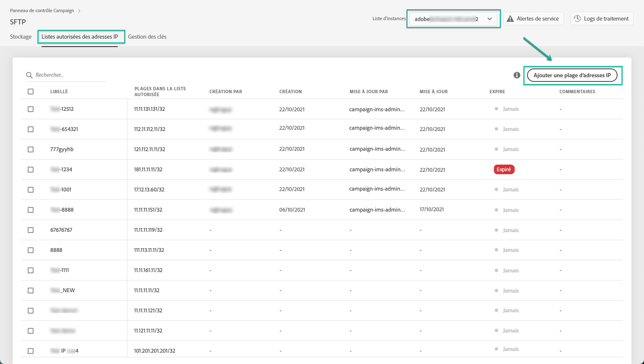Viewport: 644px width, 364px height.
Task: Click IP range 11.11.11.11/32
Action: 147,291
